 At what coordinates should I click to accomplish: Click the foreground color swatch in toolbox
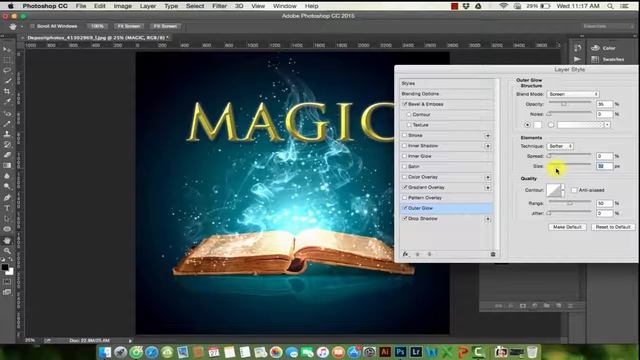(x=5, y=267)
